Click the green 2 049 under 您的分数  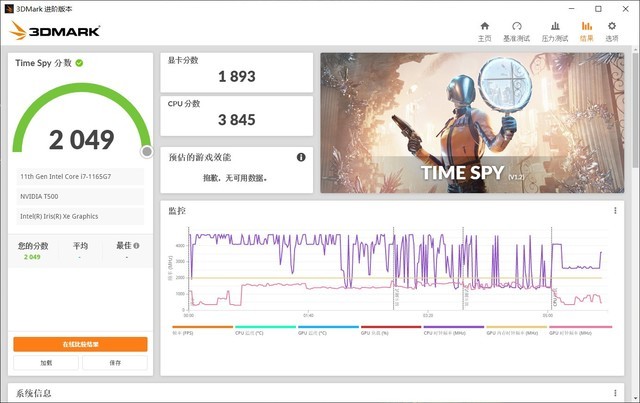(x=32, y=257)
